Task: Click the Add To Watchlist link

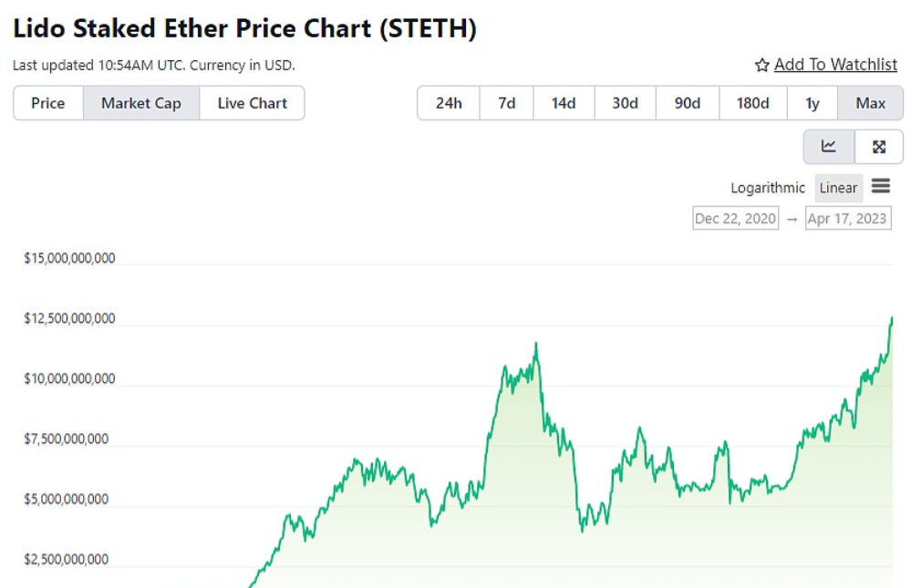Action: click(x=835, y=65)
